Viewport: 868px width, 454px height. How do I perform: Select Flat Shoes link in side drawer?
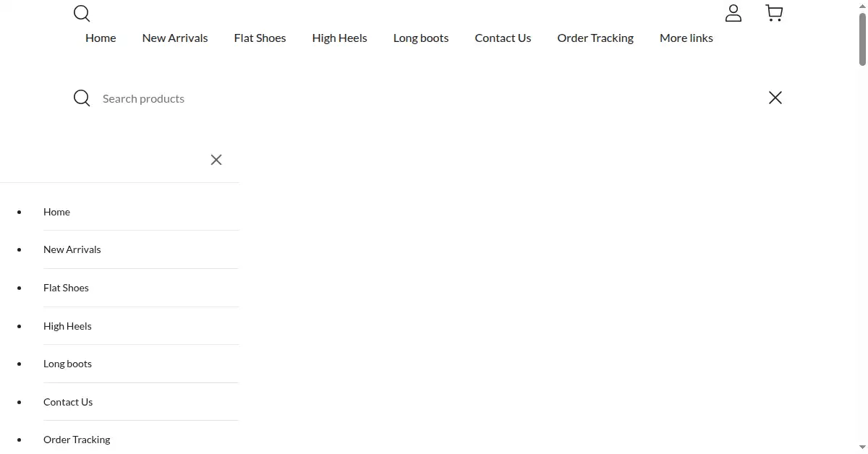66,288
